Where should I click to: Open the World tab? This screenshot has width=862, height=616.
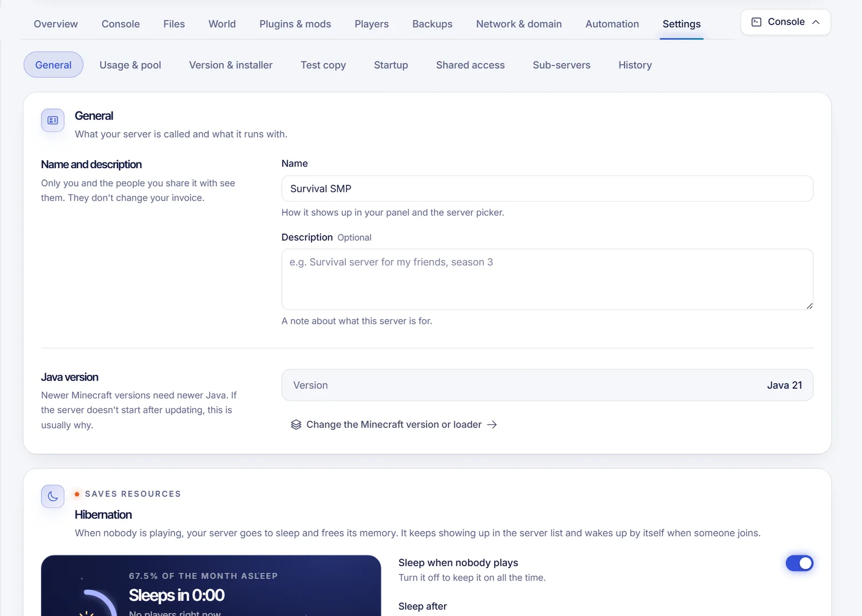tap(222, 24)
